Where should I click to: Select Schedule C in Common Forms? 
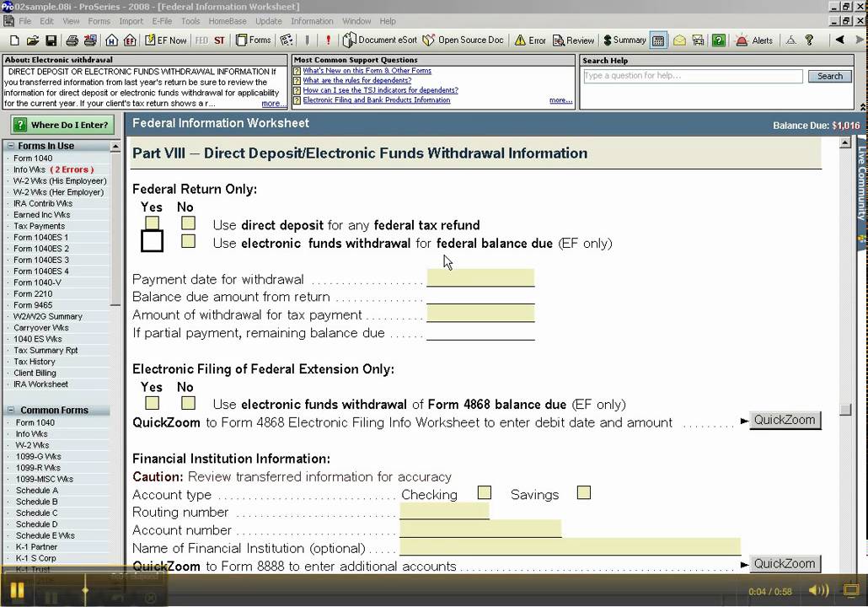(x=36, y=513)
